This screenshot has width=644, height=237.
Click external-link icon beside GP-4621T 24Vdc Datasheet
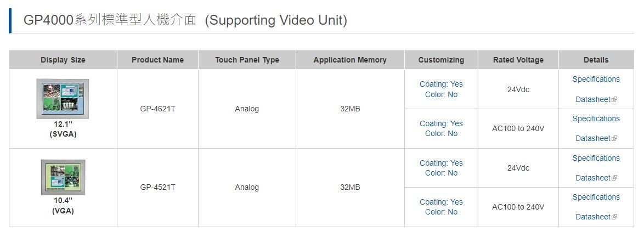pos(614,99)
